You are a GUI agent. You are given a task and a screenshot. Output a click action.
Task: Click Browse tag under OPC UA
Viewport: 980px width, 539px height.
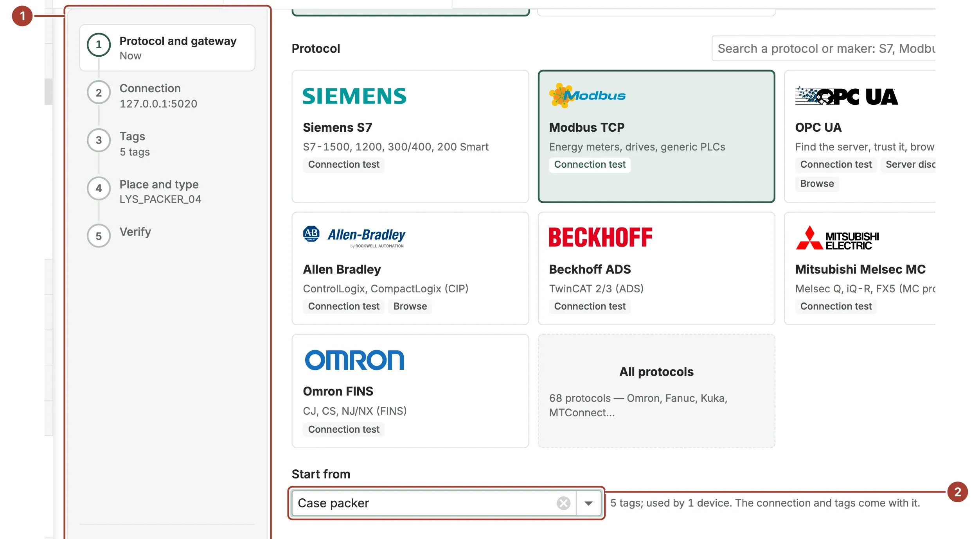[817, 184]
